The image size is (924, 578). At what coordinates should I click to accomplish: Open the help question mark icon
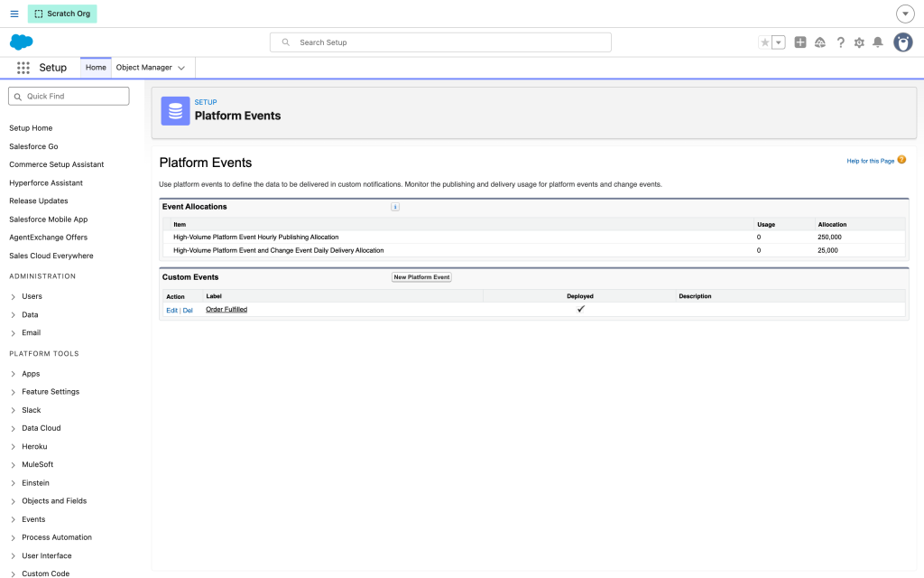coord(840,42)
